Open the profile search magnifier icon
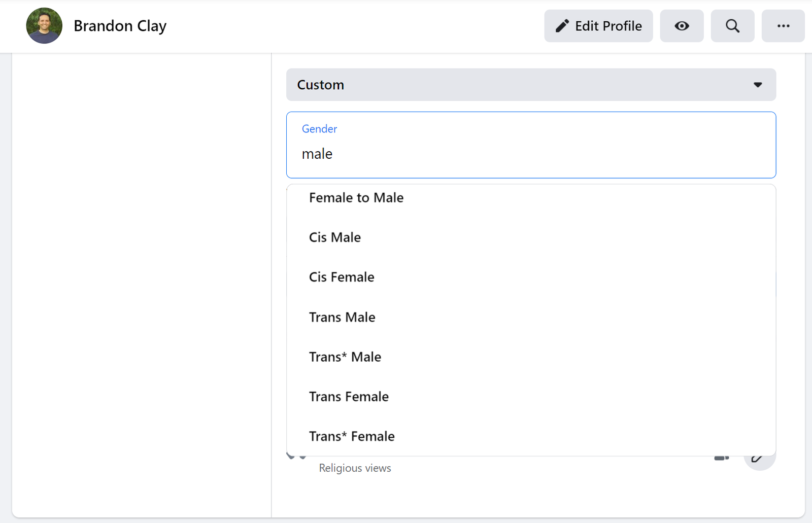The width and height of the screenshot is (812, 523). coord(732,26)
